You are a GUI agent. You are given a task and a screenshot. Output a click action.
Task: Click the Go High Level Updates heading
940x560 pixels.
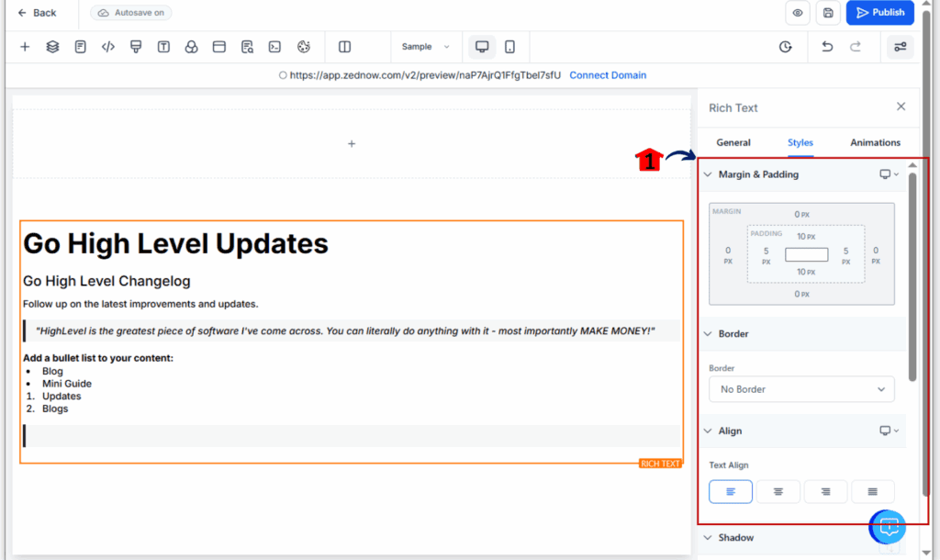[x=175, y=243]
